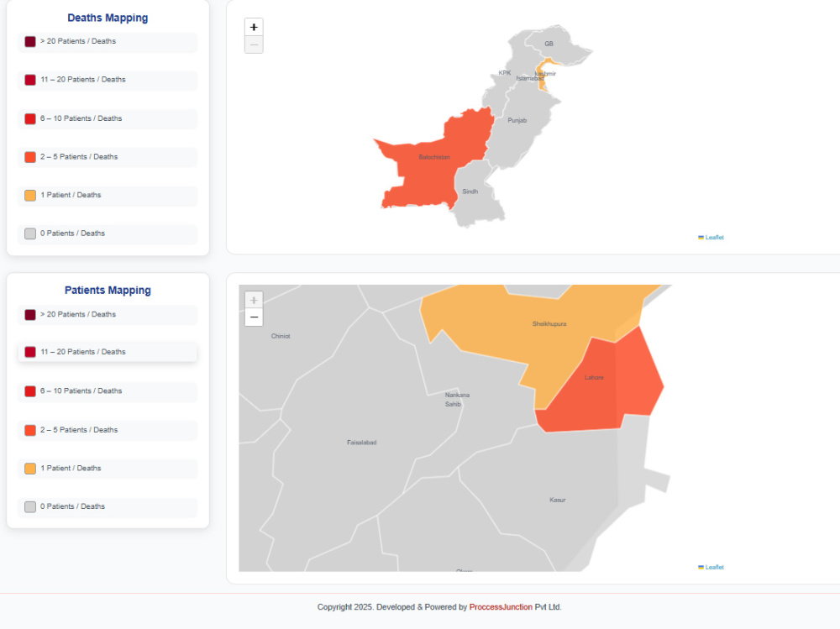Click 2 – 5 swatch in Patients Mapping
The image size is (840, 629).
click(x=30, y=430)
